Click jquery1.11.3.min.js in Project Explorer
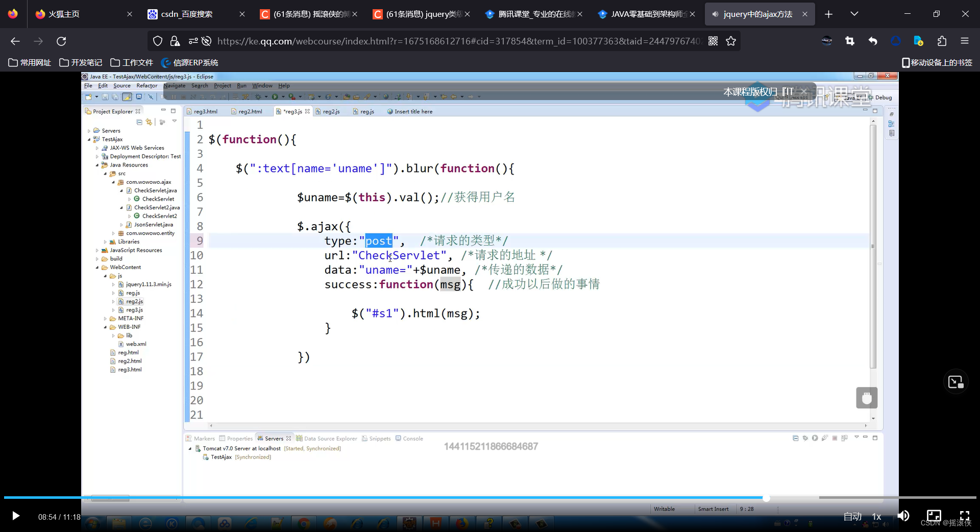 (x=149, y=284)
